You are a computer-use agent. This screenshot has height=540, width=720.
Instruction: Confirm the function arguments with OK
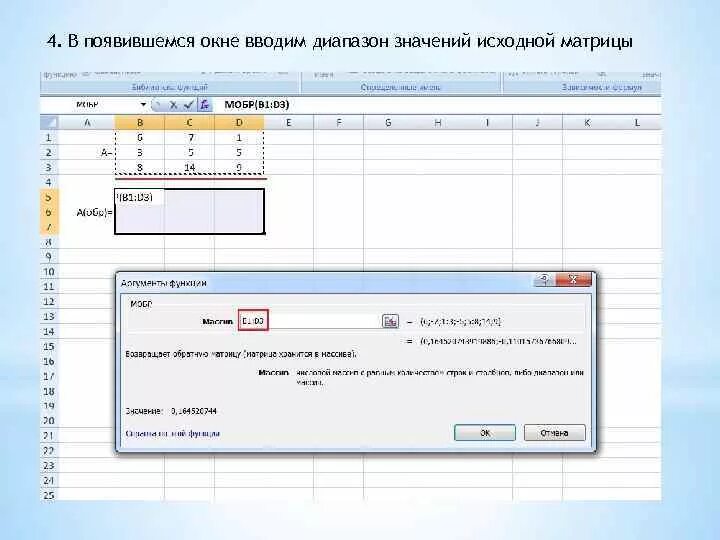[485, 433]
